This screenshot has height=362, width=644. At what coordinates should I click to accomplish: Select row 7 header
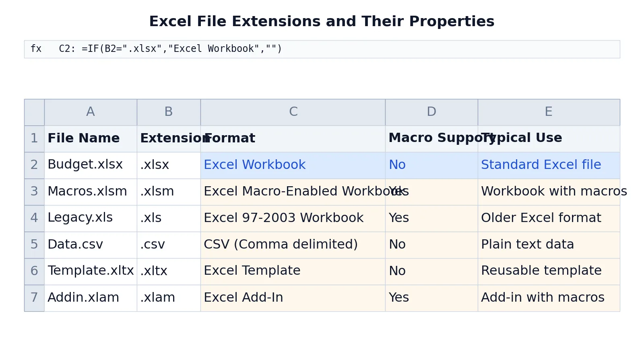click(x=34, y=298)
